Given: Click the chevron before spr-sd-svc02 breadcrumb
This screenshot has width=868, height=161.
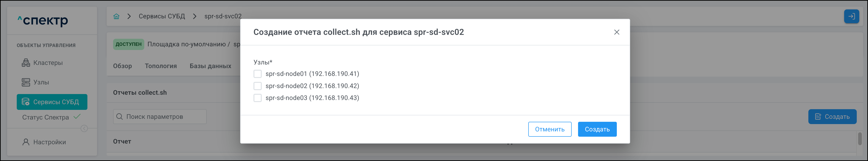Looking at the screenshot, I should pyautogui.click(x=195, y=16).
